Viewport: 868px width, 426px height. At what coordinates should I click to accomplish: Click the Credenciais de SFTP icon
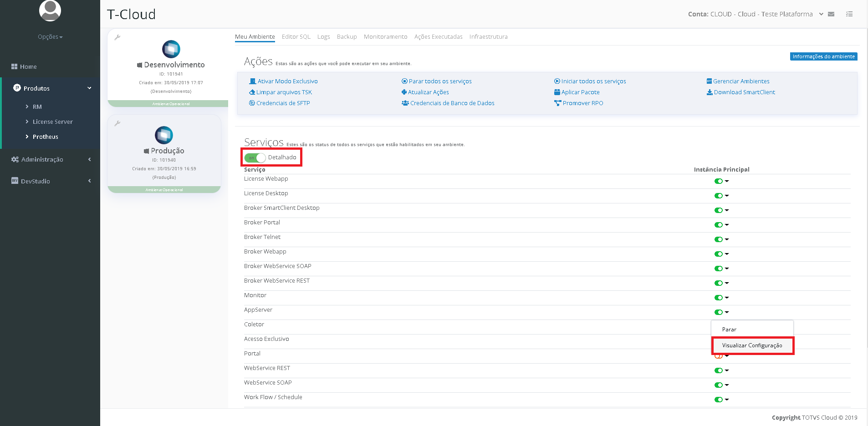(252, 103)
